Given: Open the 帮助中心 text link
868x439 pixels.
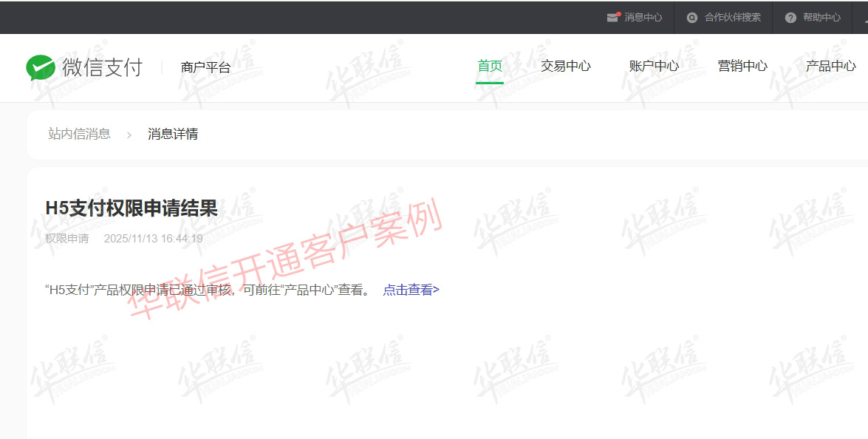Looking at the screenshot, I should [x=821, y=17].
